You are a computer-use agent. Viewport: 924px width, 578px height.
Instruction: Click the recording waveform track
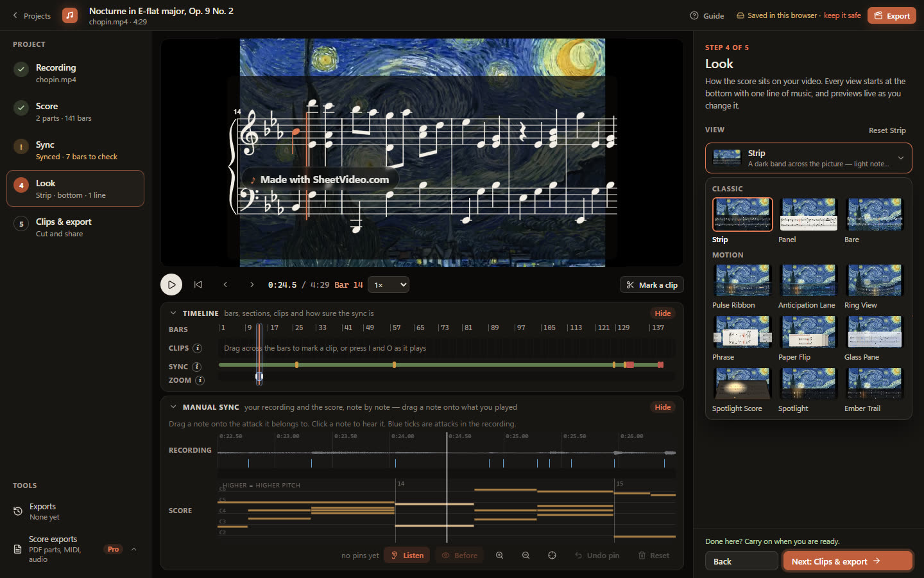[447, 453]
